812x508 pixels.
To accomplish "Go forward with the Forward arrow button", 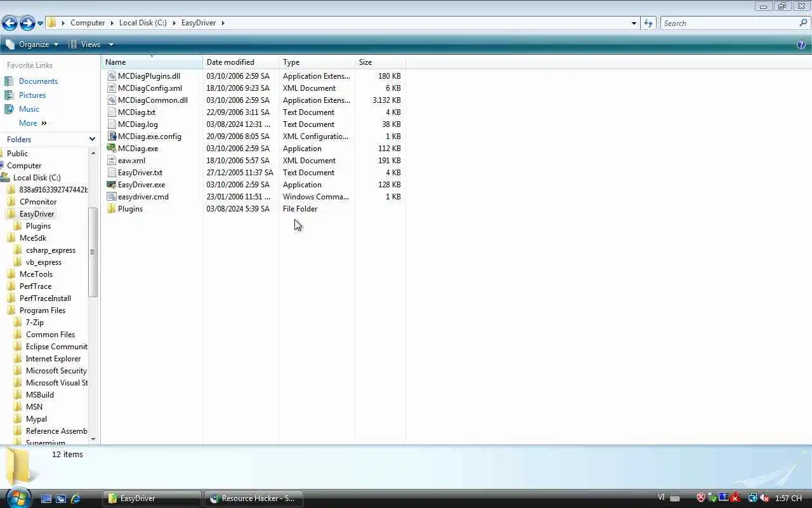I will point(27,23).
